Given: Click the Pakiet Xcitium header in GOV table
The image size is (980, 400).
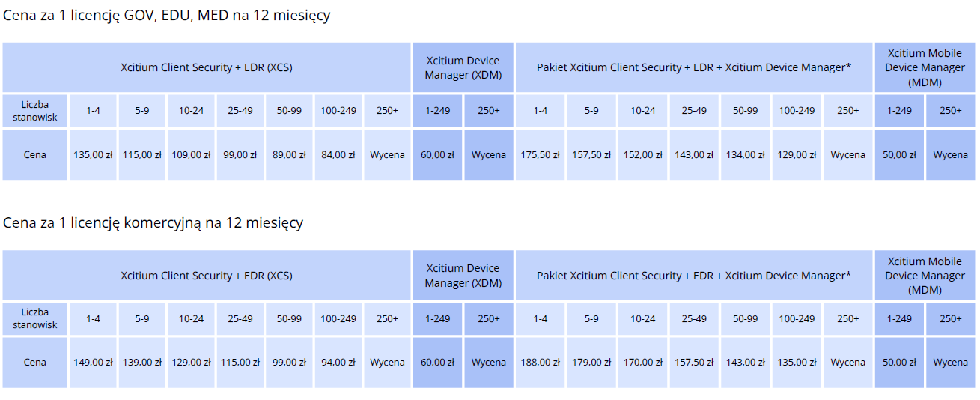Looking at the screenshot, I should pos(694,67).
